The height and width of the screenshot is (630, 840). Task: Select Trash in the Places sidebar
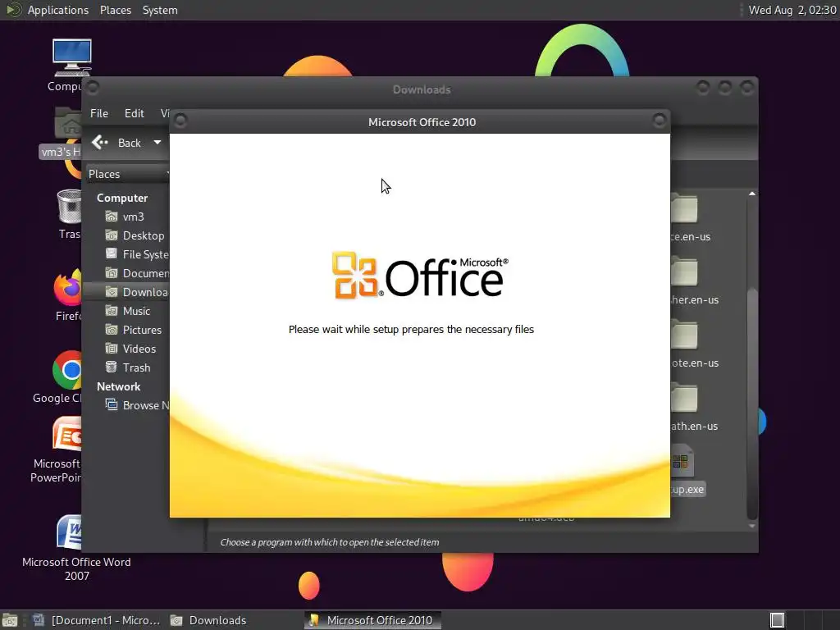[x=127, y=367]
